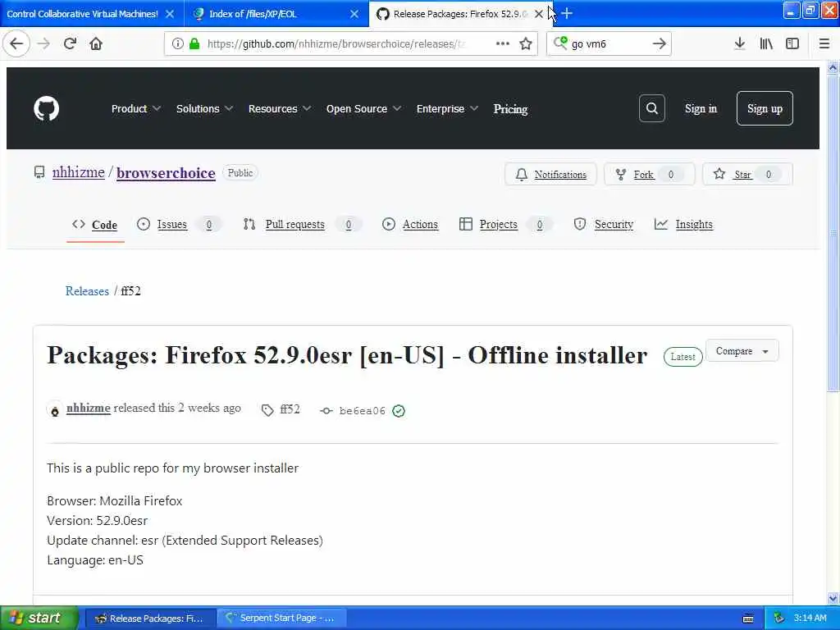Close the Index of /files/XP/EOL tab
The height and width of the screenshot is (630, 840).
354,14
